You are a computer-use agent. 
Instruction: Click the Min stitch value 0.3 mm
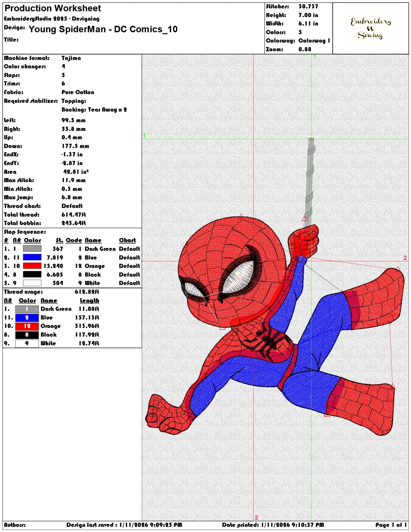coord(72,189)
